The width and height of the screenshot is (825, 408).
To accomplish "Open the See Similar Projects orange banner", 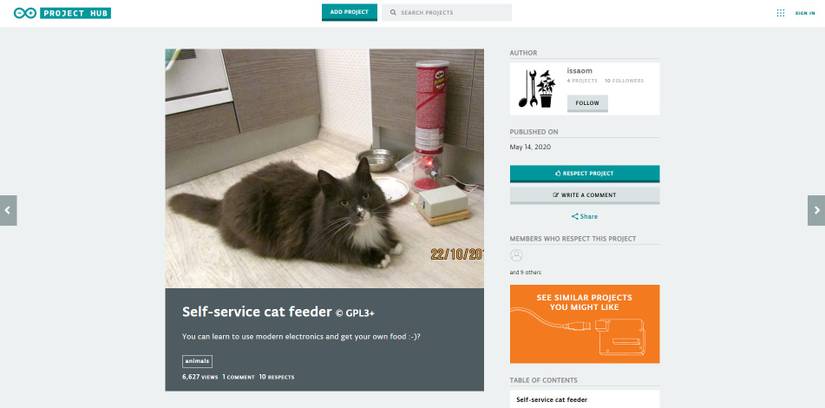I will [x=585, y=324].
